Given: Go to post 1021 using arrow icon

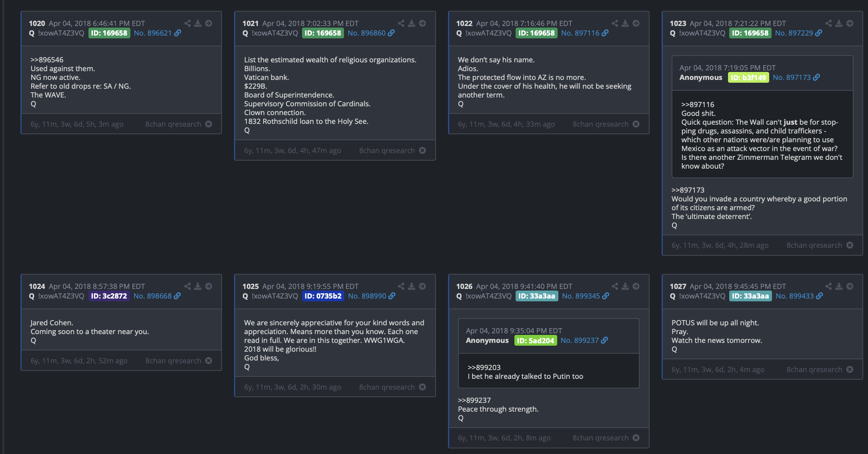Looking at the screenshot, I should [422, 24].
